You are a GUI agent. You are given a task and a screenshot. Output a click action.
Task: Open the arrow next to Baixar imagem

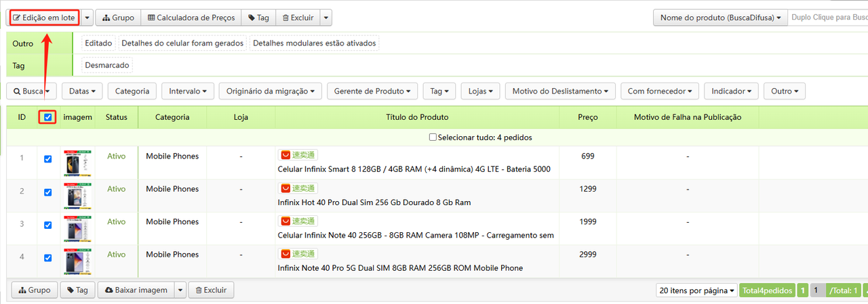180,290
